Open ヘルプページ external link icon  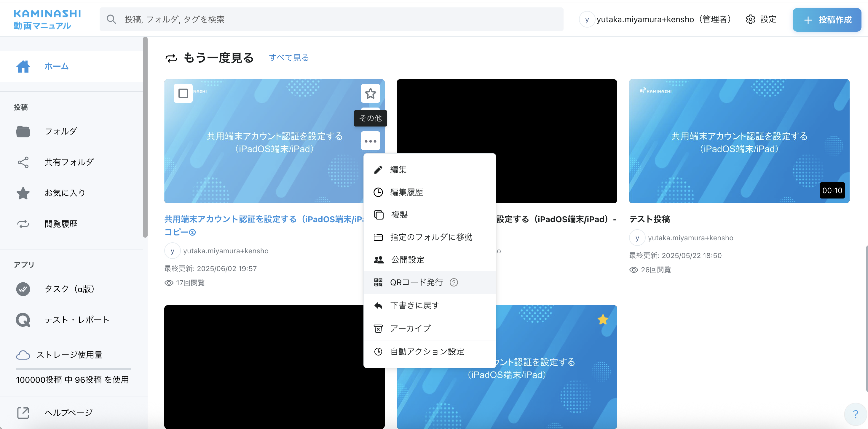point(23,413)
